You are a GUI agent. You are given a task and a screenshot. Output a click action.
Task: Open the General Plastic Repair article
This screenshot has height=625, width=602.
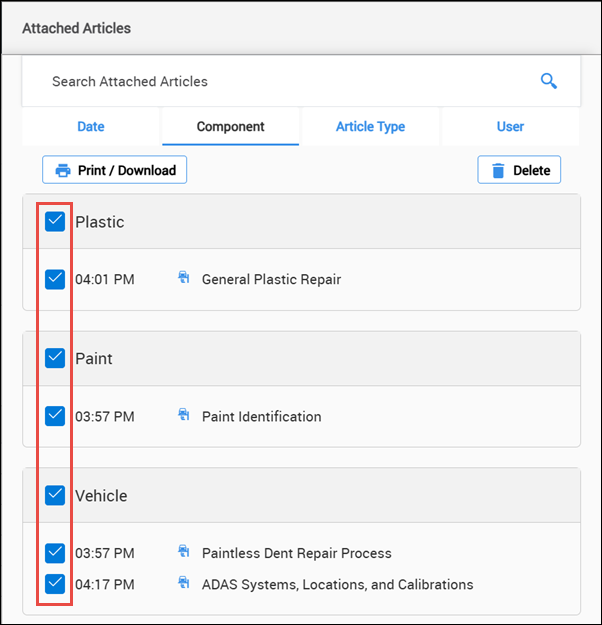(x=271, y=279)
